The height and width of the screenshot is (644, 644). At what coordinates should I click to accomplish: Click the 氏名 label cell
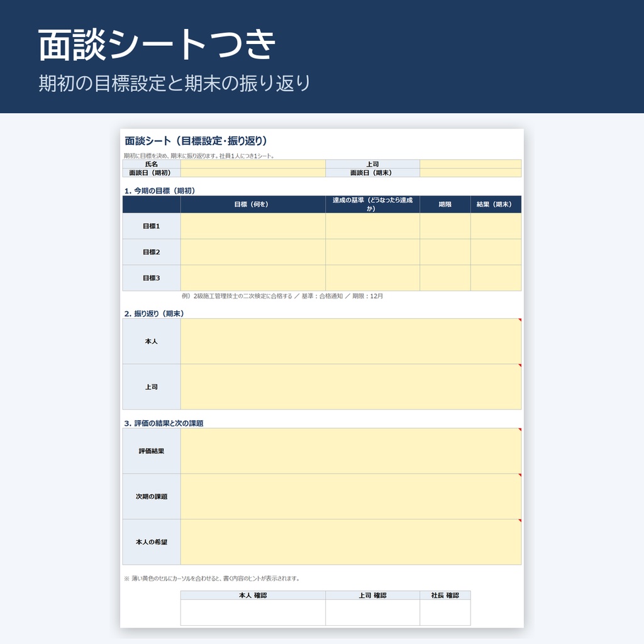click(x=152, y=164)
